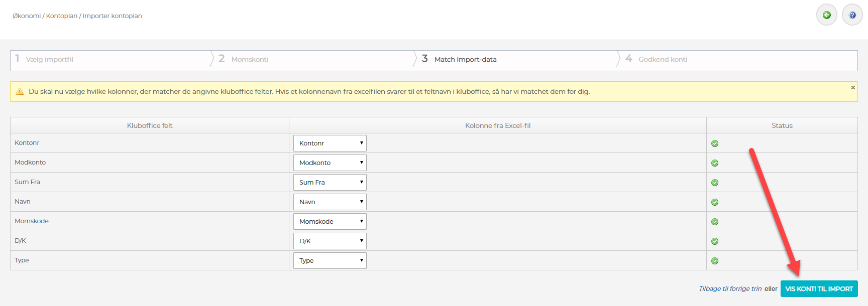
Task: Click green status checkmark for Kontonr row
Action: click(x=715, y=143)
